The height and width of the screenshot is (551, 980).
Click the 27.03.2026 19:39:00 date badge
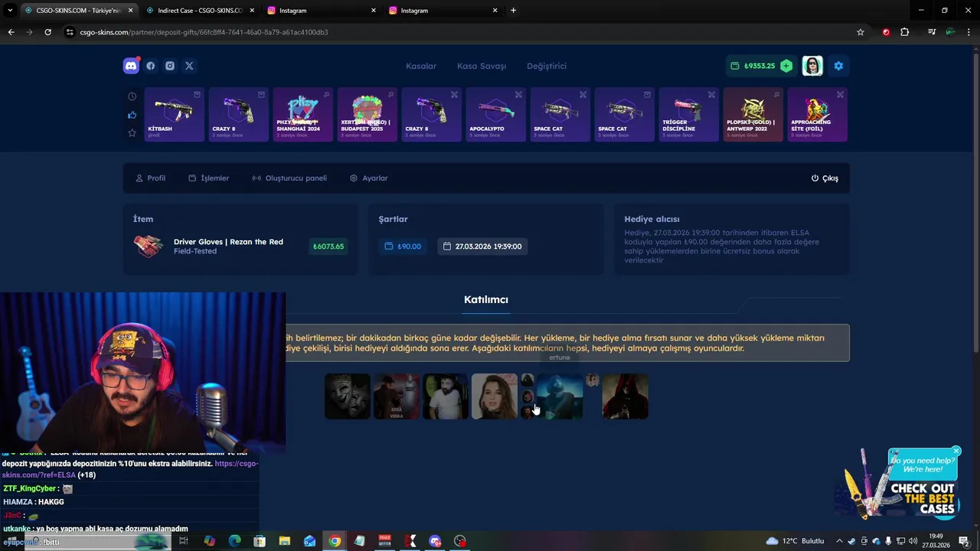pyautogui.click(x=482, y=246)
